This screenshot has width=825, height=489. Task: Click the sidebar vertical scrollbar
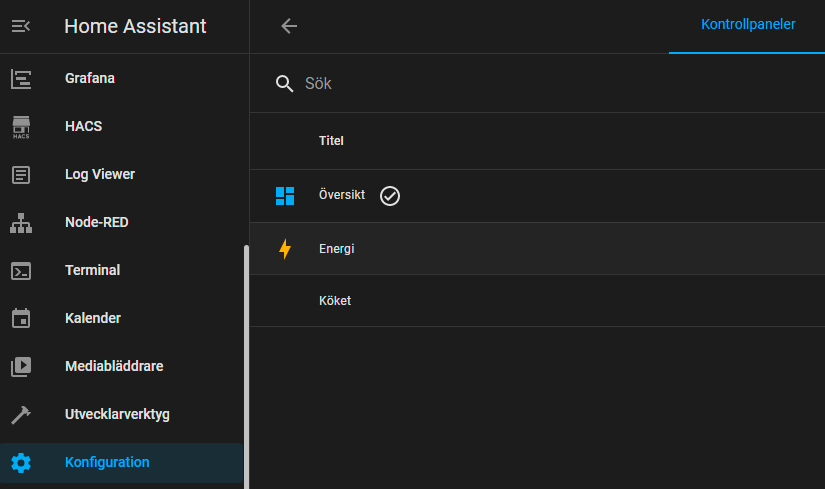[x=246, y=367]
